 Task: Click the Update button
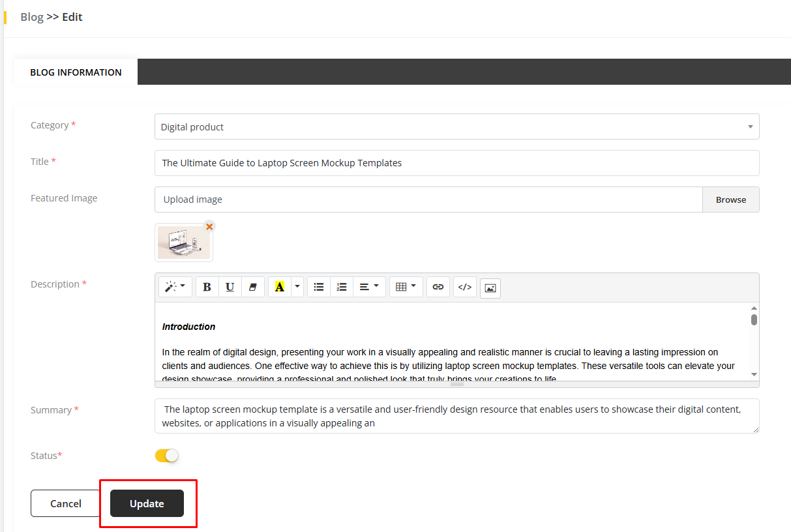coord(147,503)
